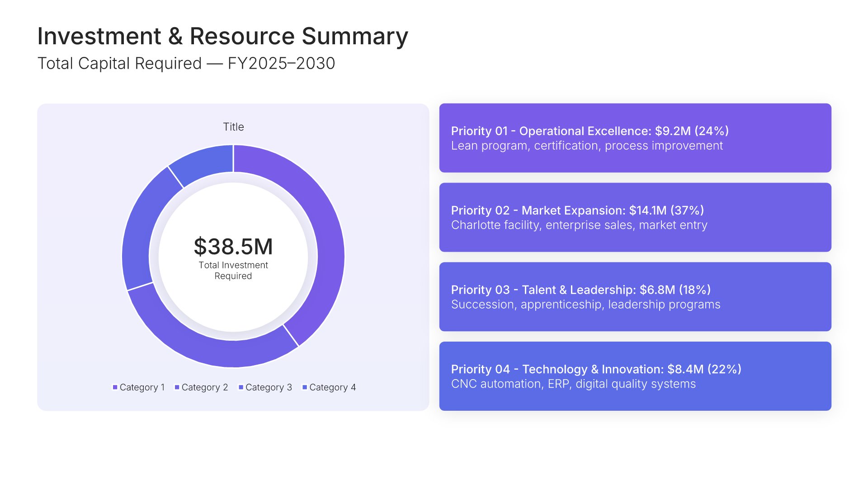Select the Priority 04 Technology & Innovation card

click(635, 376)
